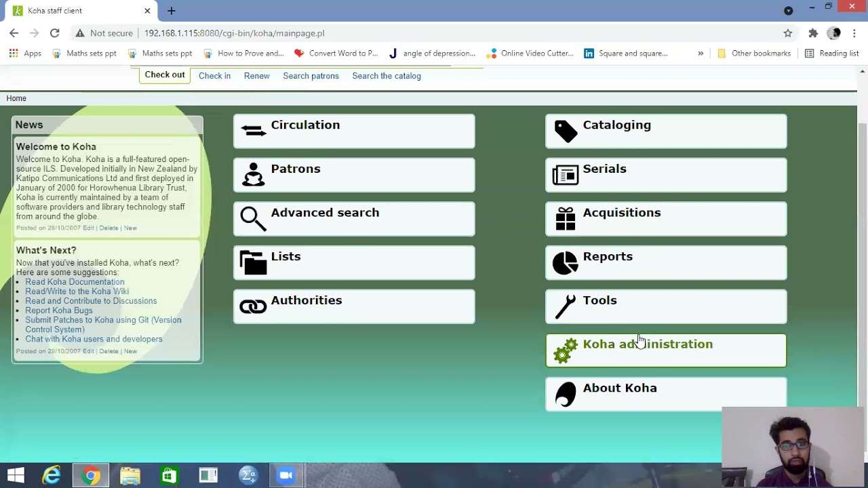Switch to the Search patrons tab
The width and height of the screenshot is (868, 488).
311,76
